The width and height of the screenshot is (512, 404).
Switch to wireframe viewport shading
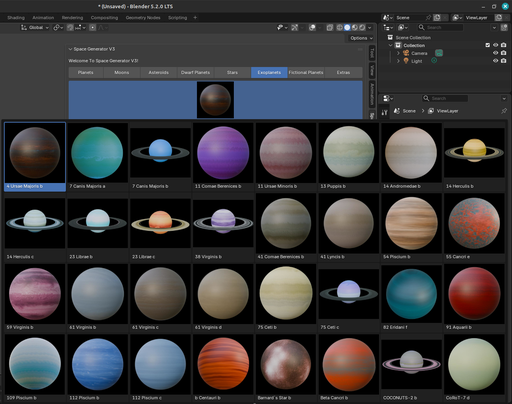coord(339,28)
